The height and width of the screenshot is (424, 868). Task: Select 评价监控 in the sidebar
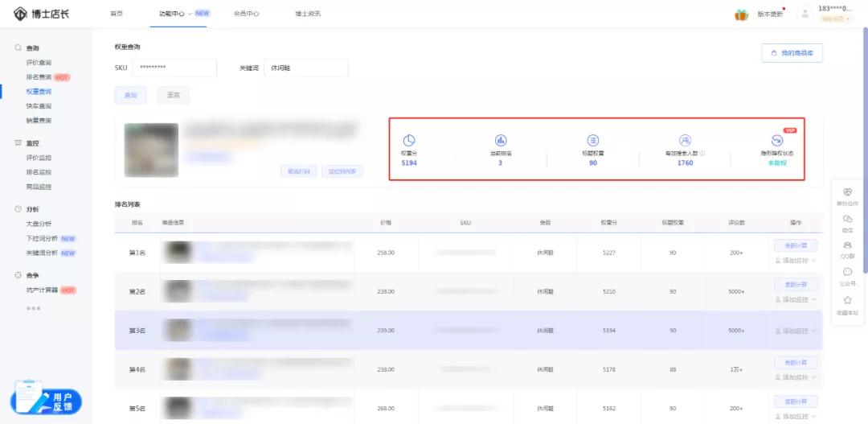39,158
